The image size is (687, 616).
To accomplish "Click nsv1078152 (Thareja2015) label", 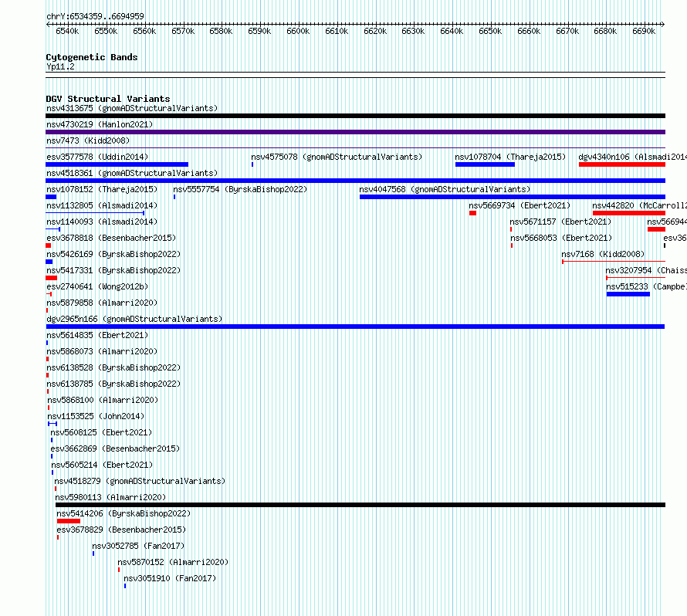I will point(102,189).
